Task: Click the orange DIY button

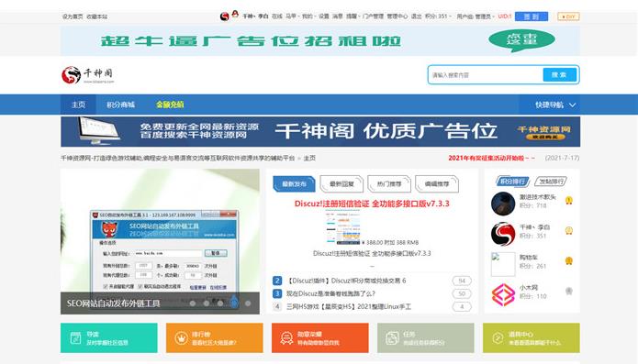Action: click(x=568, y=17)
